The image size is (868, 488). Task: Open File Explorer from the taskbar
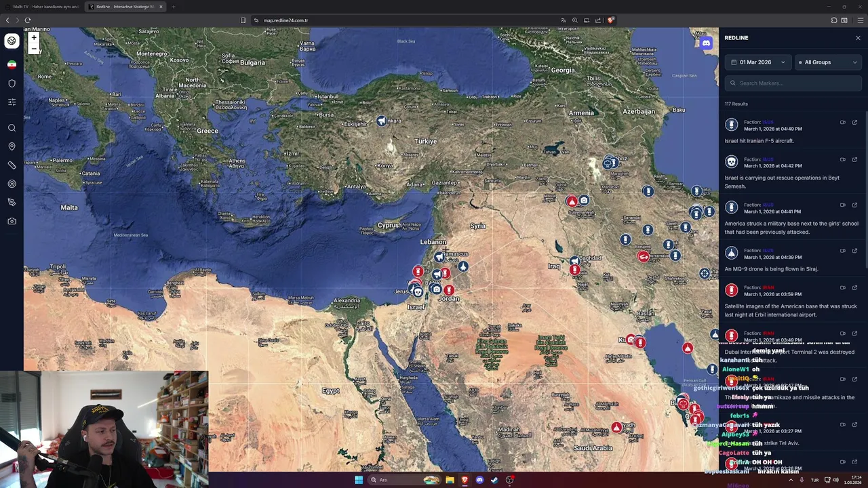(x=450, y=480)
